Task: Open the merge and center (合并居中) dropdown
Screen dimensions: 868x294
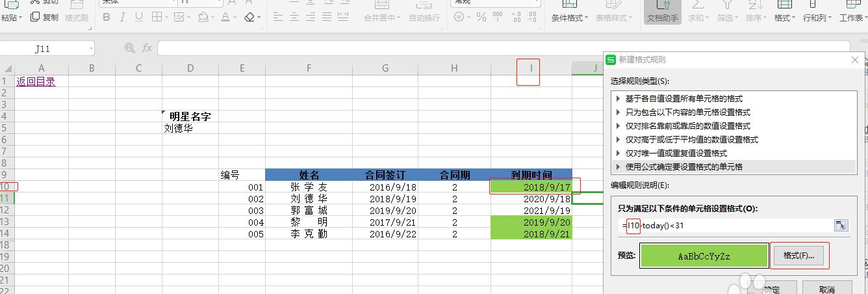Action: tap(383, 18)
